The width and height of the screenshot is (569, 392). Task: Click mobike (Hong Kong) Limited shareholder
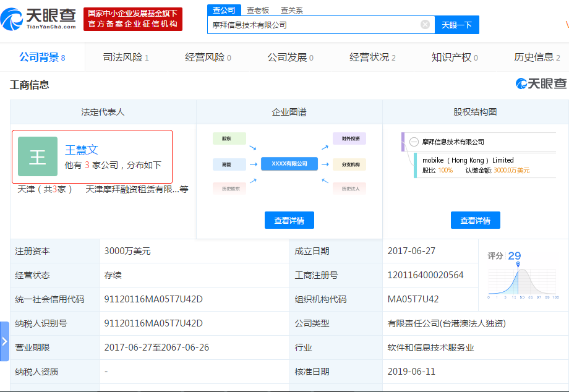[x=468, y=160]
